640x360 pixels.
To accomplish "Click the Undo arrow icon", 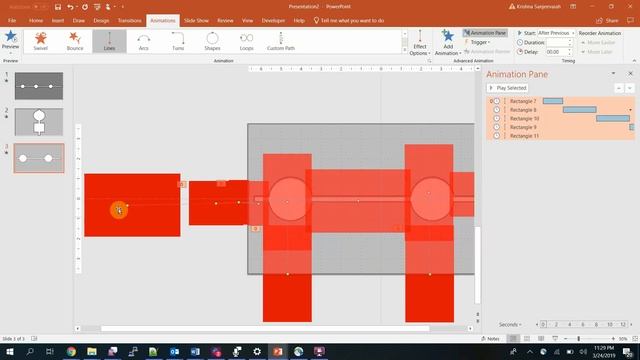I will [70, 7].
